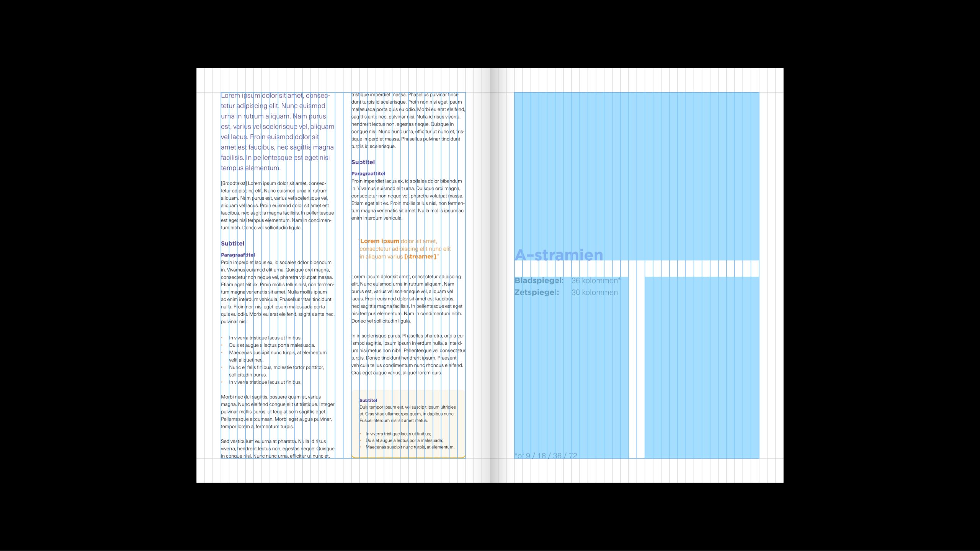Click the "36 kolommen*" value
This screenshot has height=551, width=980.
[596, 280]
